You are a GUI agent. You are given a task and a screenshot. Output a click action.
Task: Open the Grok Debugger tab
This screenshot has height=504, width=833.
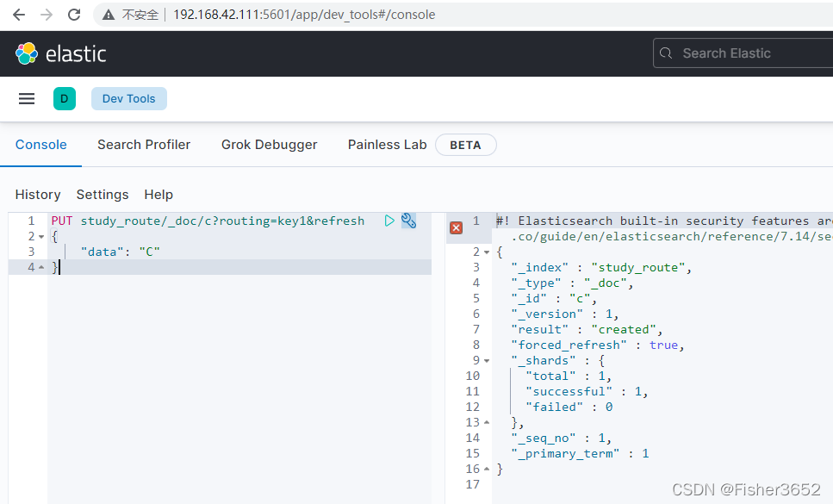coord(269,145)
